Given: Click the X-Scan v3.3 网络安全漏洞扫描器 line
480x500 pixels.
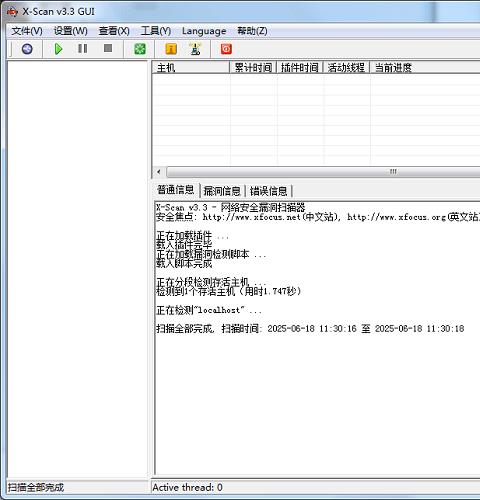Looking at the screenshot, I should click(x=231, y=207).
